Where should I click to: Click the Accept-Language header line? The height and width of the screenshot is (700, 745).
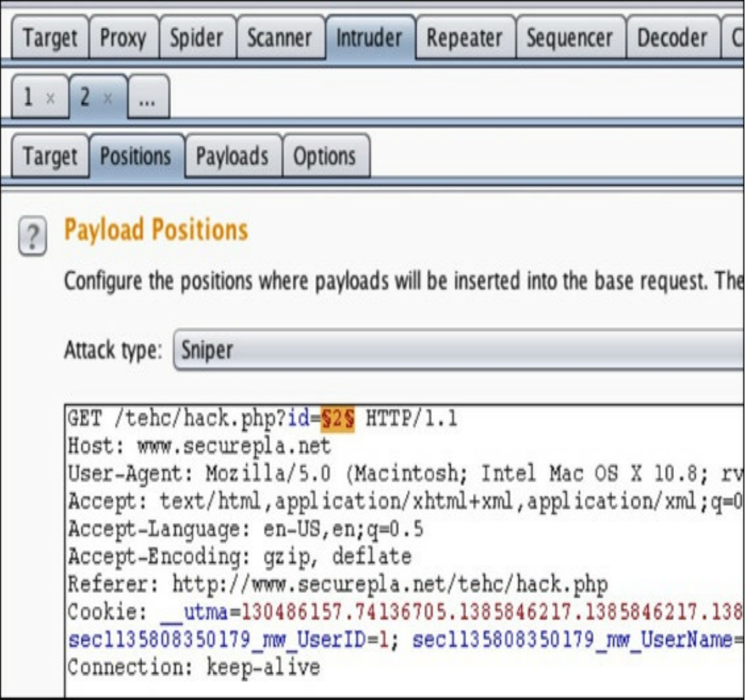point(246,529)
